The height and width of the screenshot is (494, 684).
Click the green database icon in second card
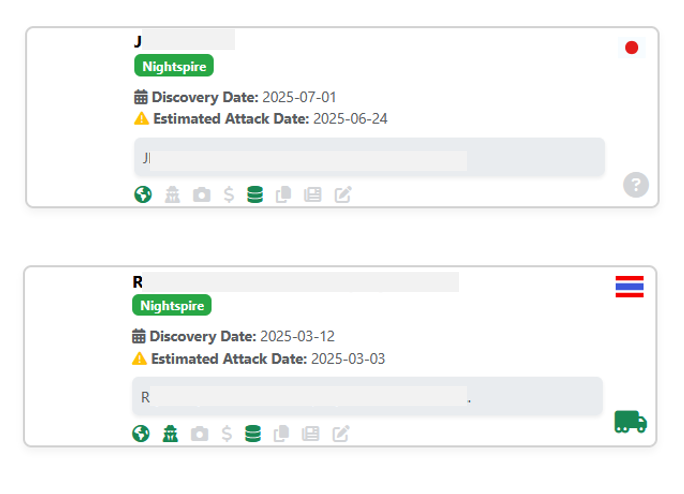pyautogui.click(x=253, y=434)
